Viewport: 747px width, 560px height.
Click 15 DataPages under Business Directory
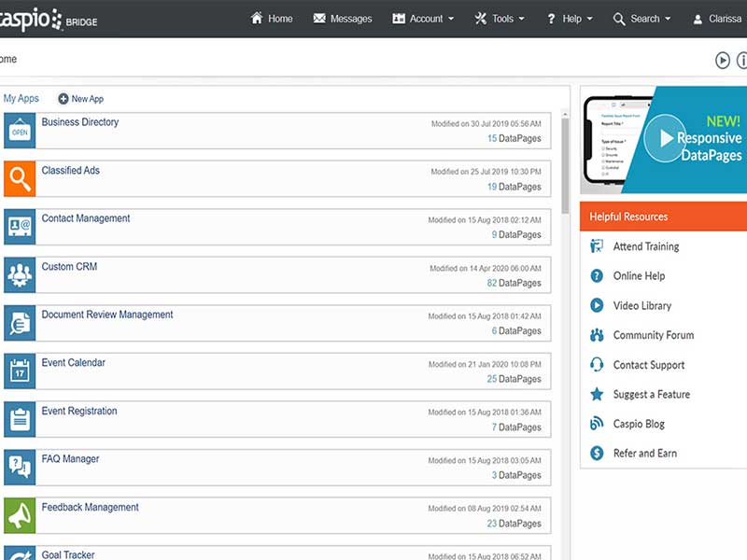click(x=514, y=138)
